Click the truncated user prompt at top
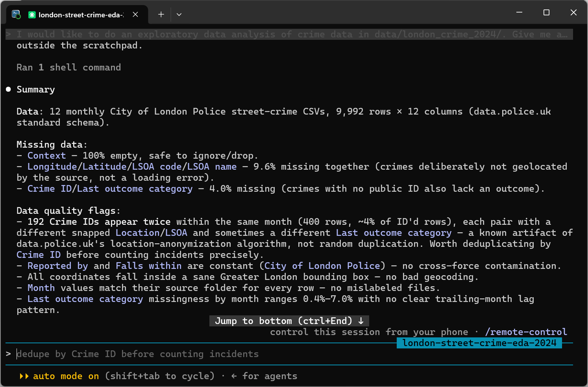Viewport: 588px width, 387px height. click(289, 34)
